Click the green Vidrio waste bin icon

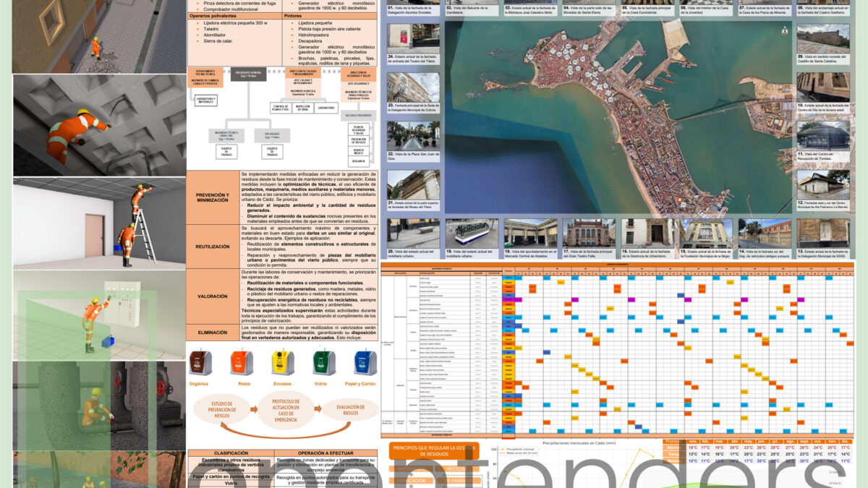coord(323,363)
